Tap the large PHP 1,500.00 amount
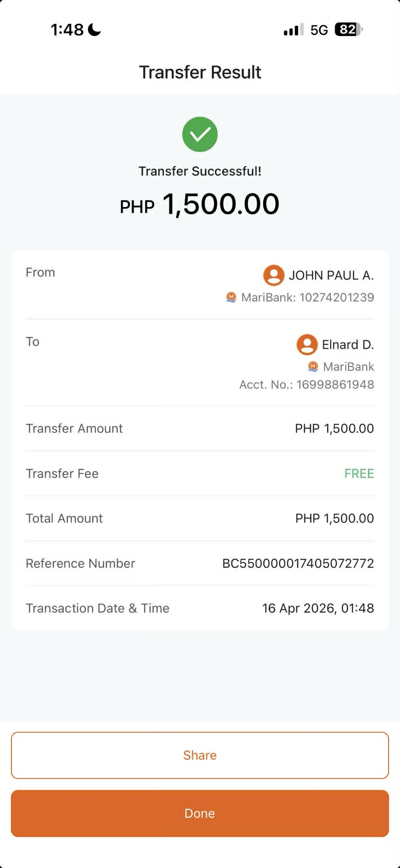400x868 pixels. click(x=200, y=204)
